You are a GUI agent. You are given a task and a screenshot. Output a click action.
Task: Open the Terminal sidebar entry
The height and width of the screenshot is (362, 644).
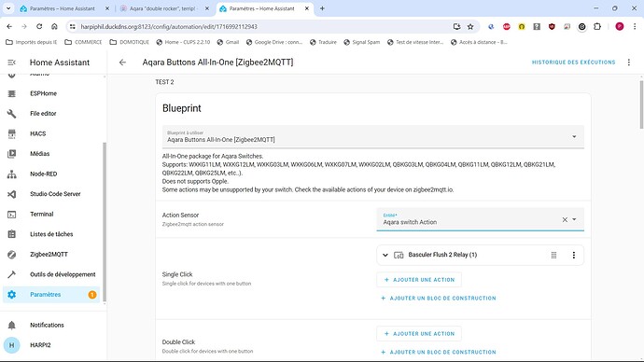click(x=51, y=215)
